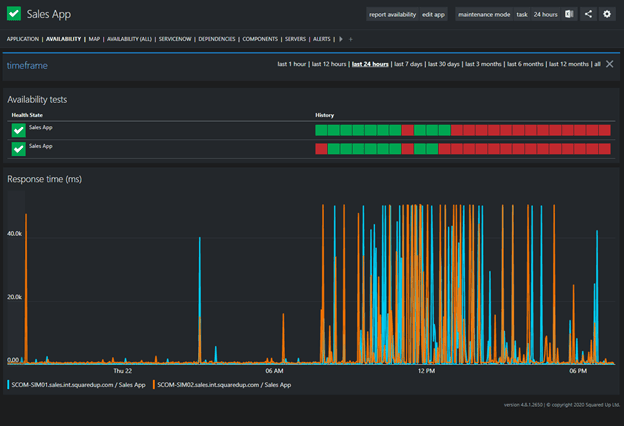Click the green Sales App status checkmark in title
Screen dimensions: 624x426
pyautogui.click(x=14, y=14)
